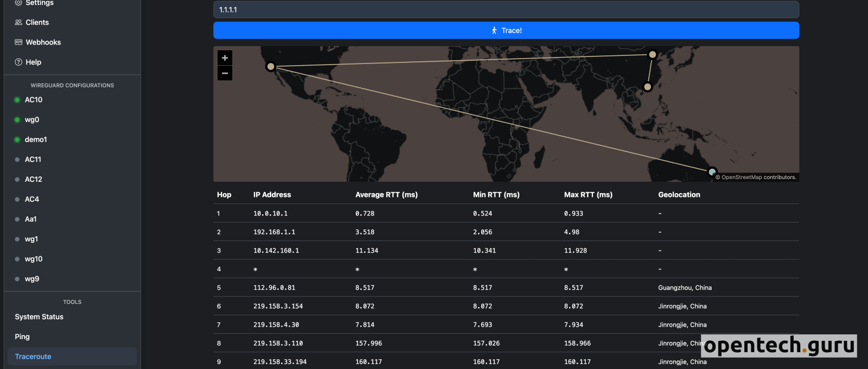Select IP address 219.158.4.30

point(276,325)
